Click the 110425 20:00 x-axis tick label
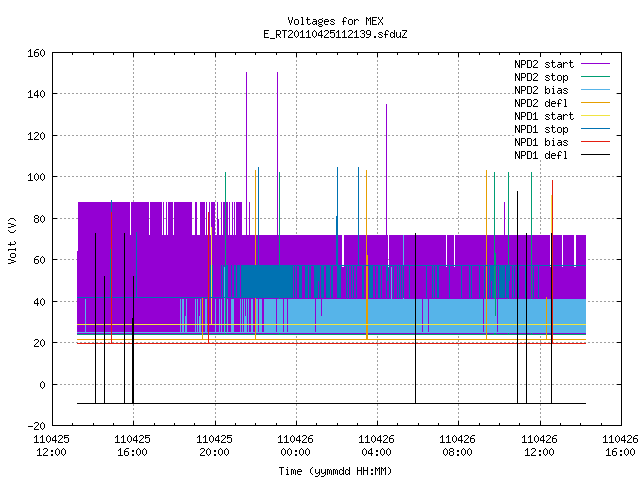 point(214,446)
